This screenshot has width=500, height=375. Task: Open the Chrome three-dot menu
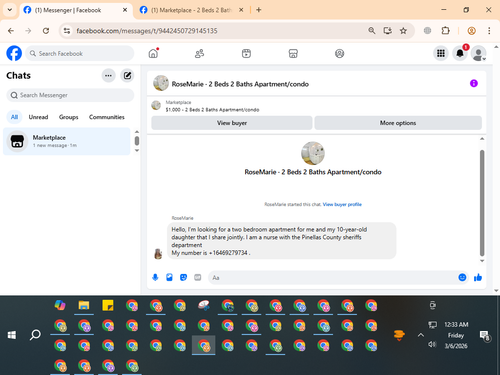coord(489,31)
